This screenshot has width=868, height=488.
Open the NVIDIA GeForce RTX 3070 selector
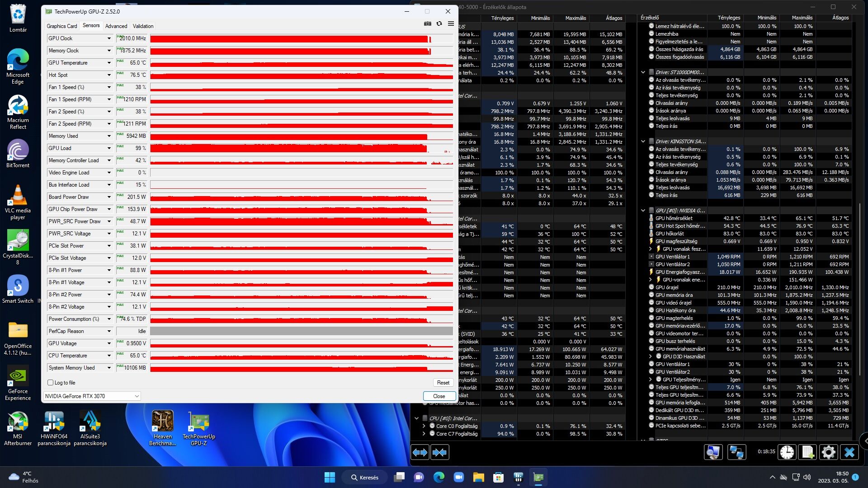click(x=92, y=396)
